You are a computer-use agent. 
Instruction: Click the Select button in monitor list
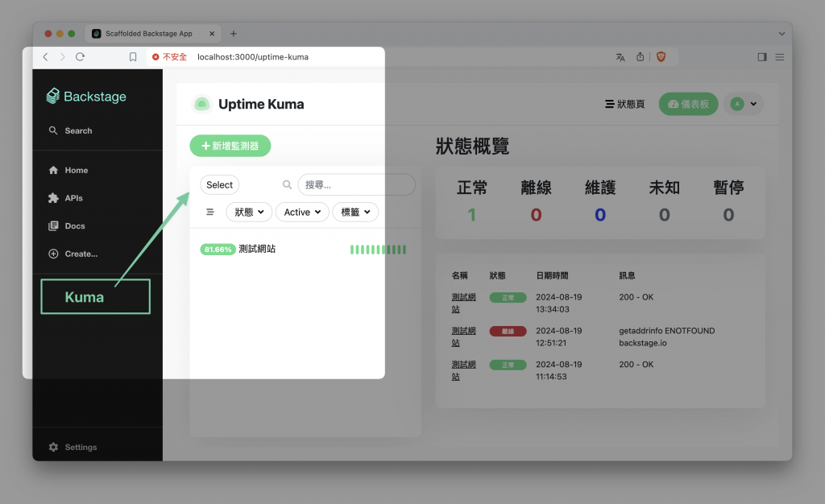219,185
